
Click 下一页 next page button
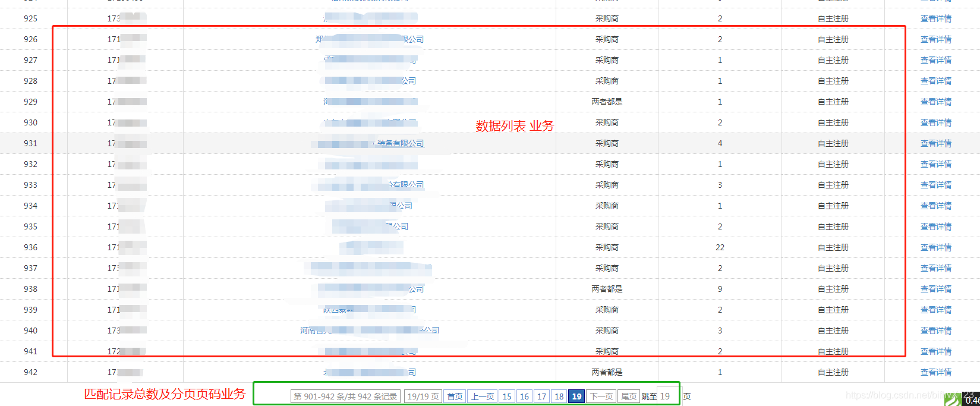(601, 396)
